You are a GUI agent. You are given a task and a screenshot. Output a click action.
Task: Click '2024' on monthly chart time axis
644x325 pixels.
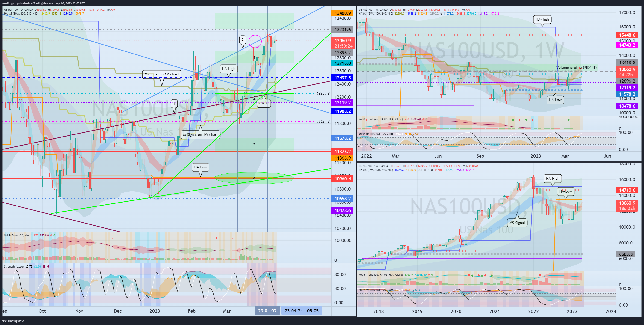click(611, 311)
